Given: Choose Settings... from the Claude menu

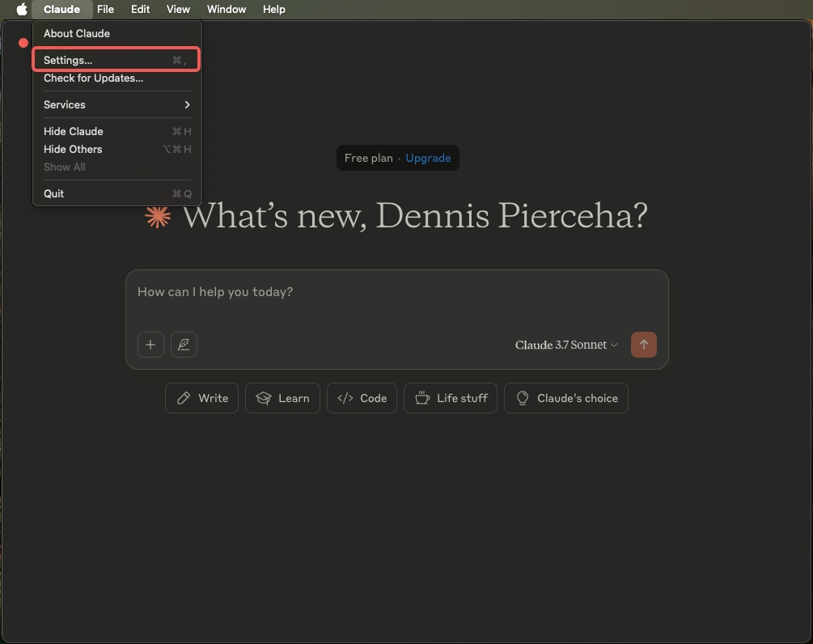Looking at the screenshot, I should click(x=117, y=60).
